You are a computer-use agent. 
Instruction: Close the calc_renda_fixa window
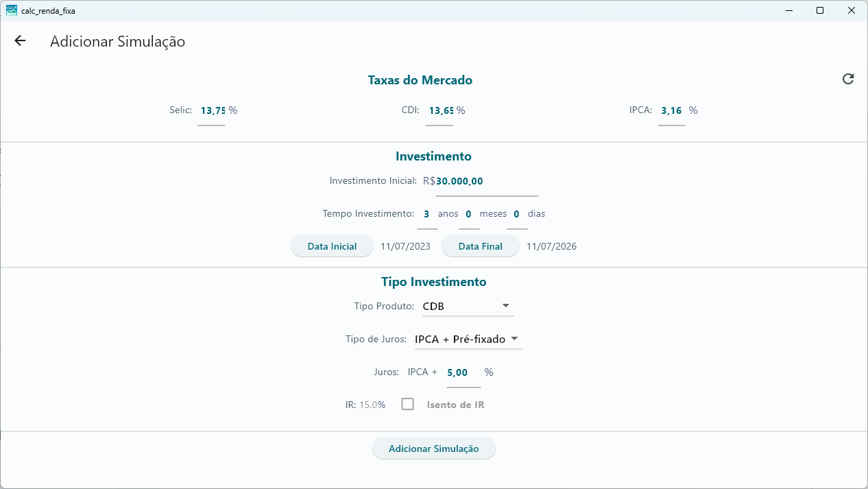pyautogui.click(x=852, y=10)
